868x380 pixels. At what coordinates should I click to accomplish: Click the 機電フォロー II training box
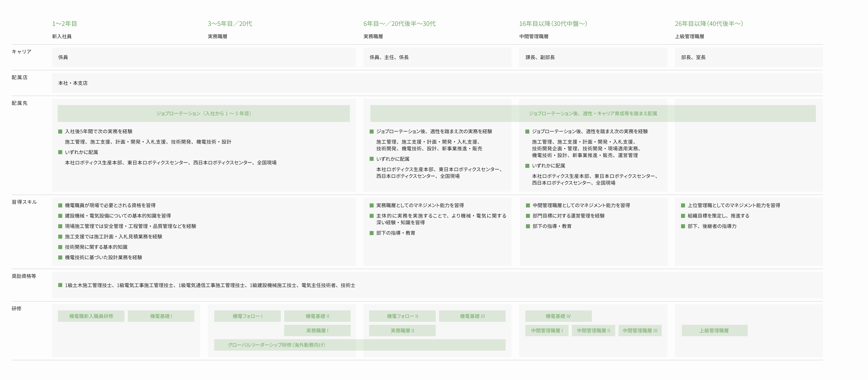(402, 316)
